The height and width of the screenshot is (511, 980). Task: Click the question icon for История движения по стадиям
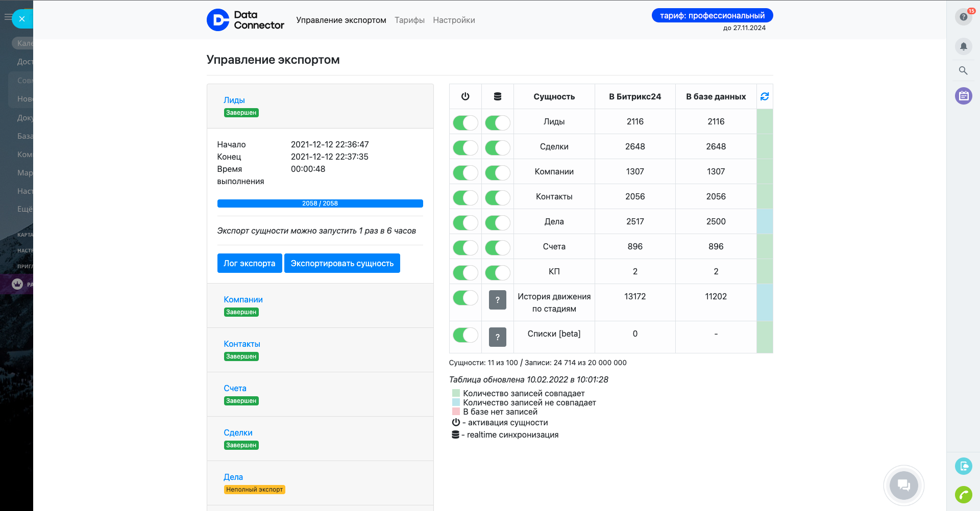click(x=497, y=300)
